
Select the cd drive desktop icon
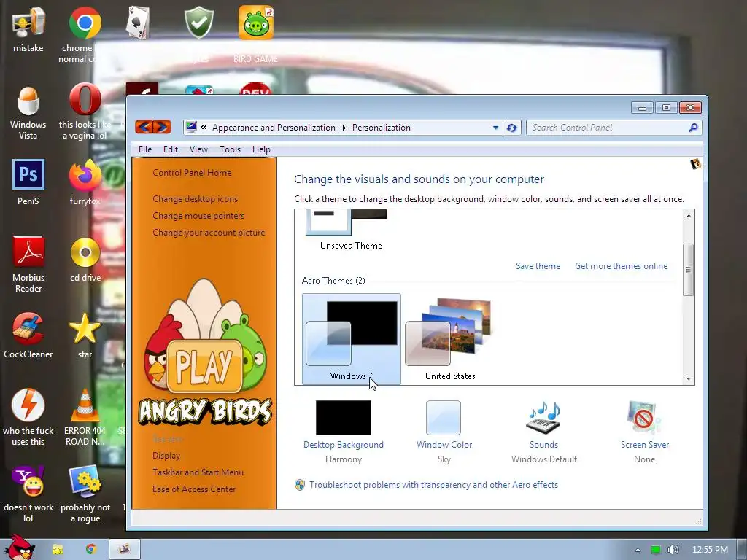[85, 252]
